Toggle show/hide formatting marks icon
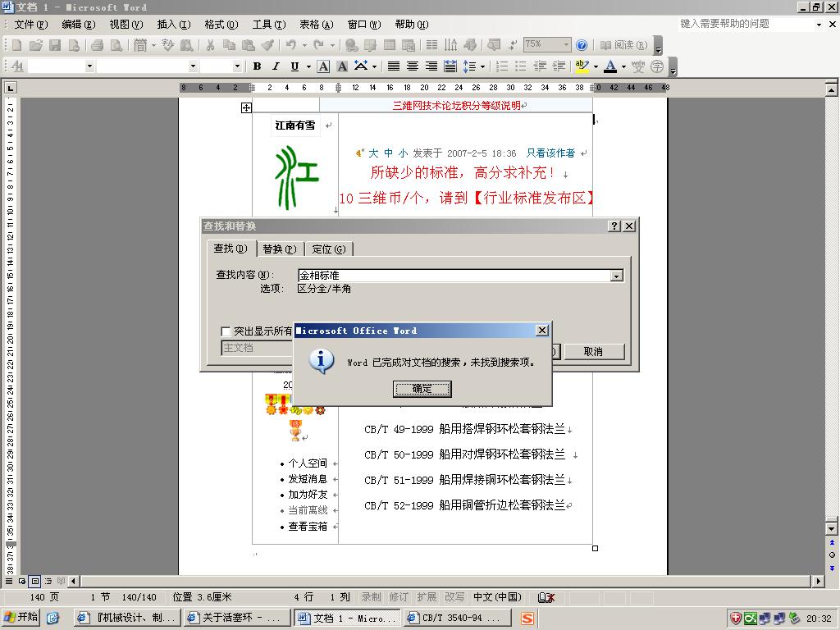Screen dimensions: 840x630 tap(512, 46)
